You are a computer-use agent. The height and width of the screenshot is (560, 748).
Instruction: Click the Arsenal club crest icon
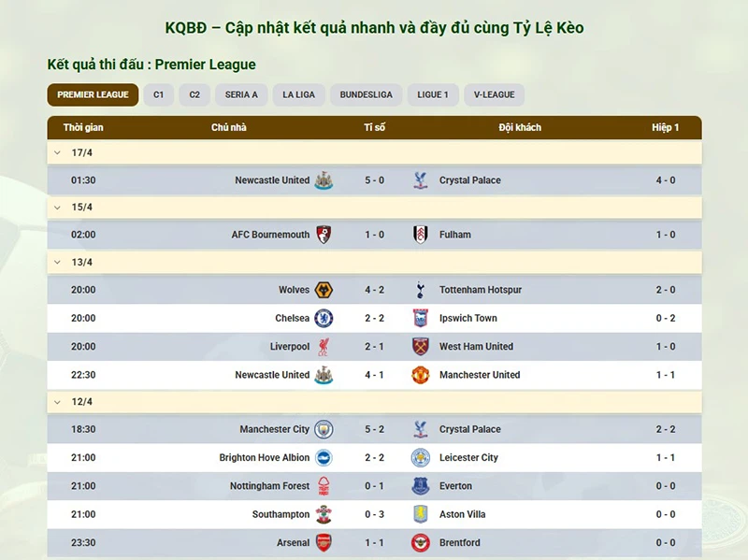click(x=324, y=542)
